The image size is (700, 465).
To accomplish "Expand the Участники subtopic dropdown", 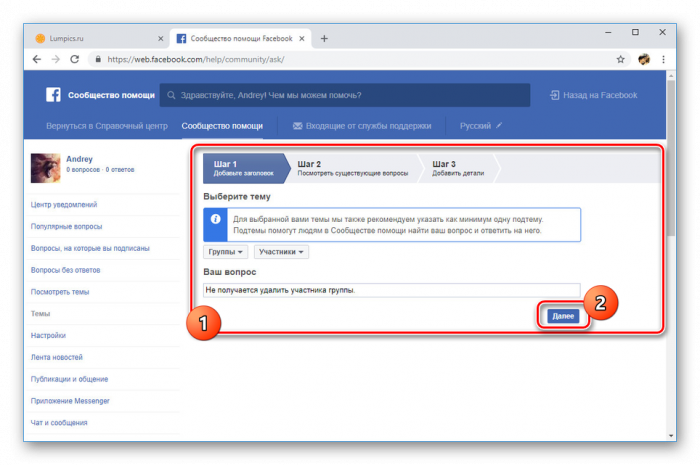I will click(x=280, y=251).
